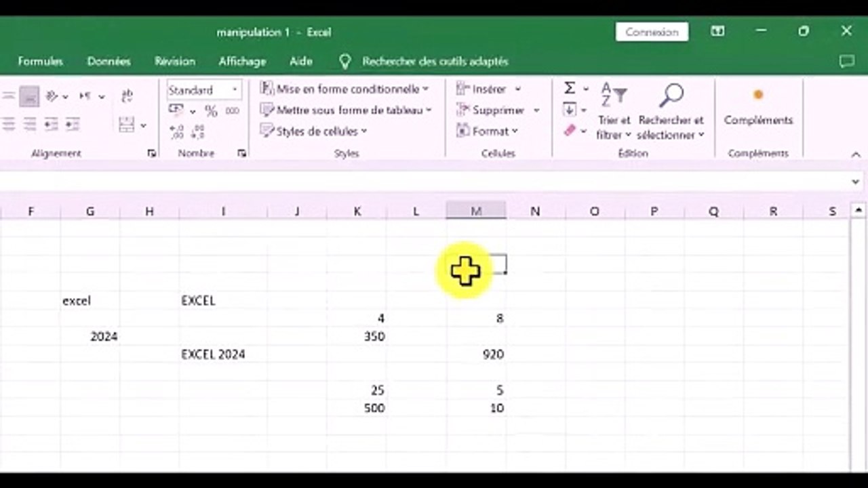Select the cell containing "920"
868x488 pixels.
[x=476, y=354]
